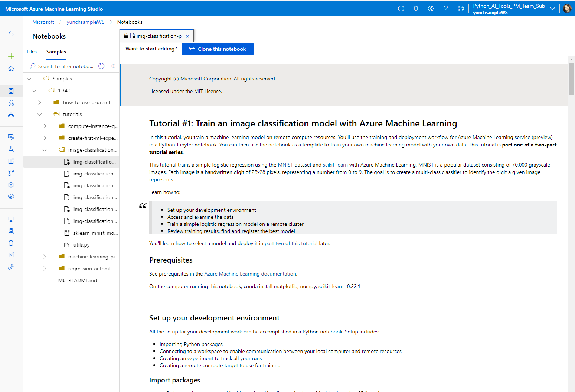Switch to the Samples tab

point(56,52)
